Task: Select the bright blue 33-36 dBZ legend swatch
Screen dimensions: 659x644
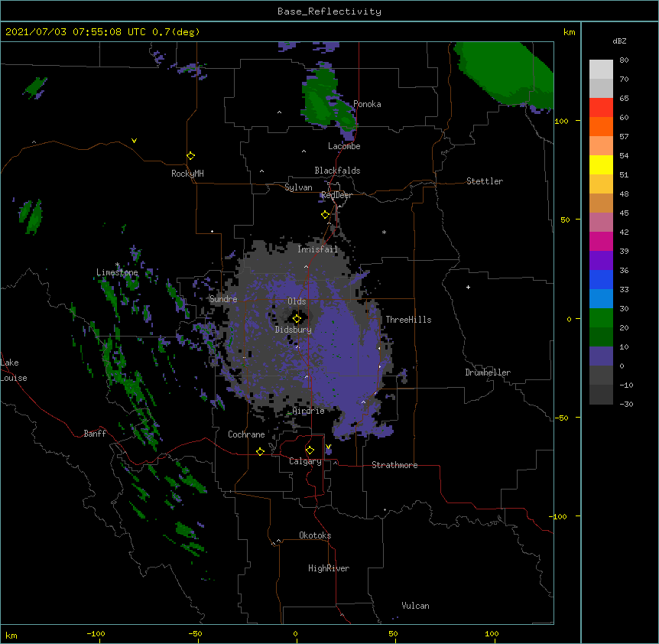Action: pyautogui.click(x=601, y=279)
